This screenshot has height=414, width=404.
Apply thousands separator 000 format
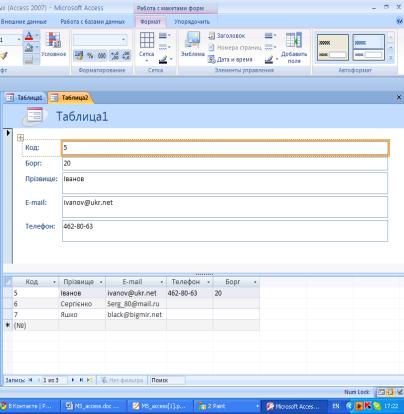pos(102,56)
